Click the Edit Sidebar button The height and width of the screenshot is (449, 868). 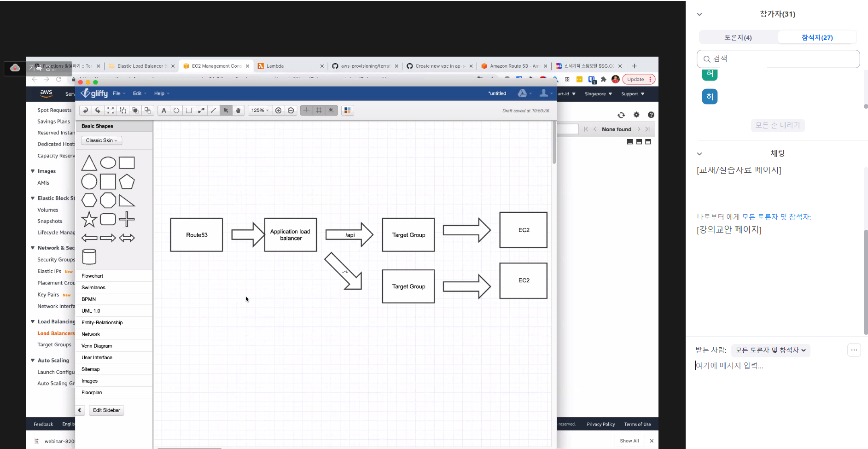click(106, 410)
